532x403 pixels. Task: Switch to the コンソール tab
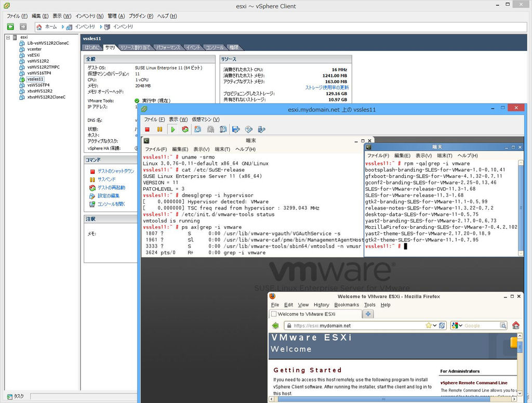215,47
